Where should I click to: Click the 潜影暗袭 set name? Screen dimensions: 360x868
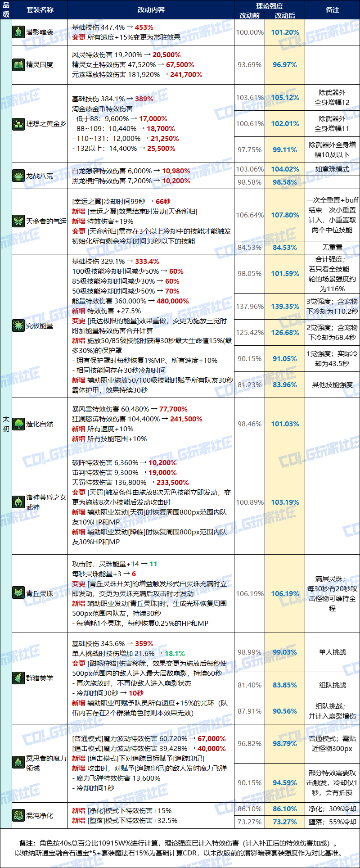(40, 32)
